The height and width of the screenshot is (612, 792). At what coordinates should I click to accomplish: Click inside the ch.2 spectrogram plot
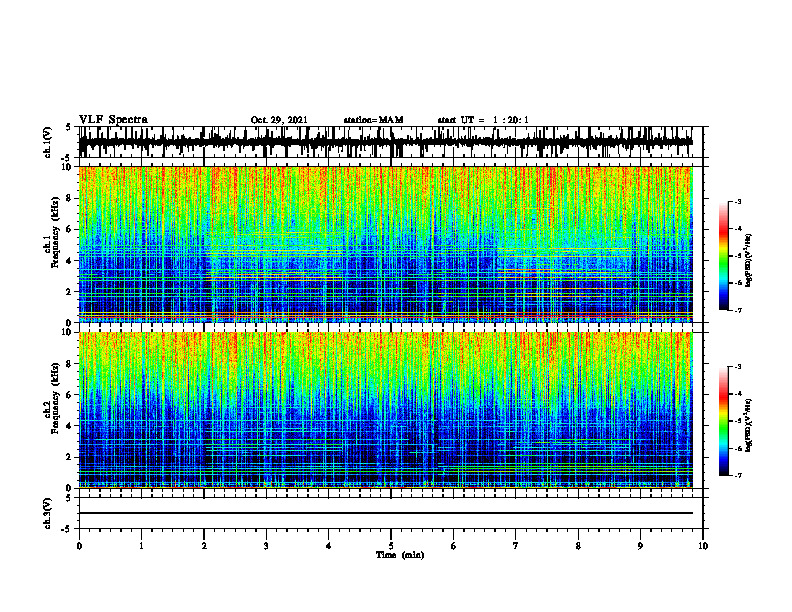385,410
